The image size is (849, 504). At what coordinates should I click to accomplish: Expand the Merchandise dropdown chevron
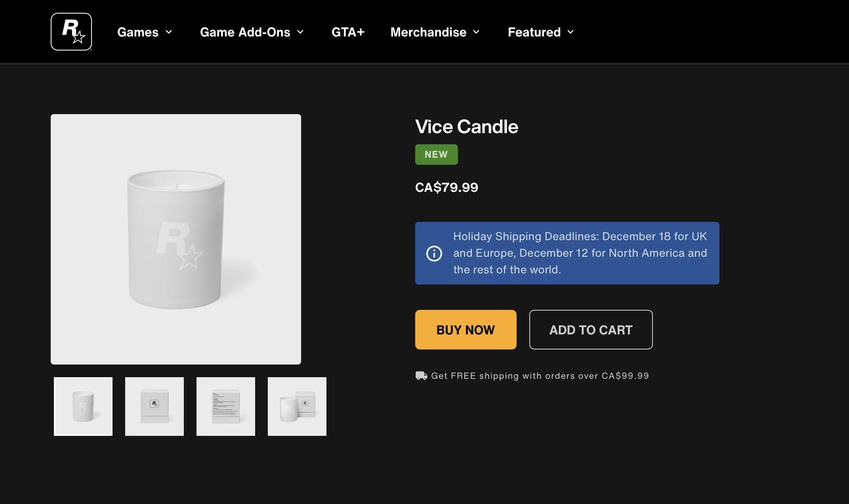point(476,32)
